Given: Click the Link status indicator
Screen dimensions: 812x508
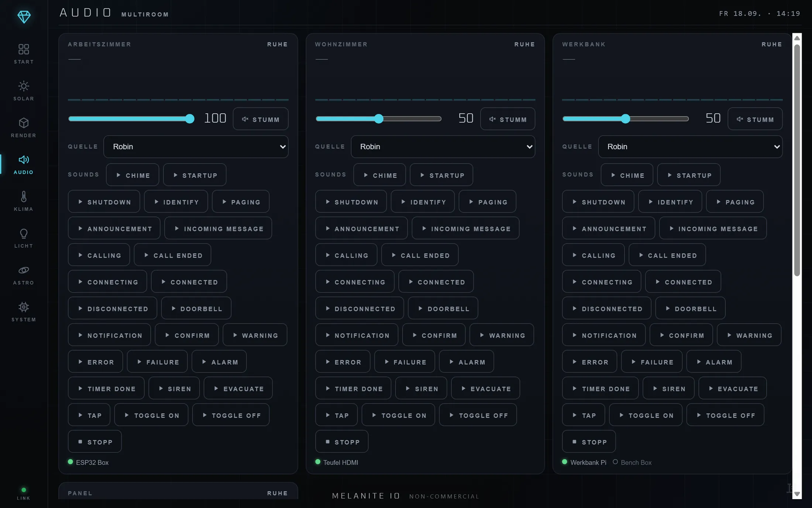Looking at the screenshot, I should tap(24, 494).
